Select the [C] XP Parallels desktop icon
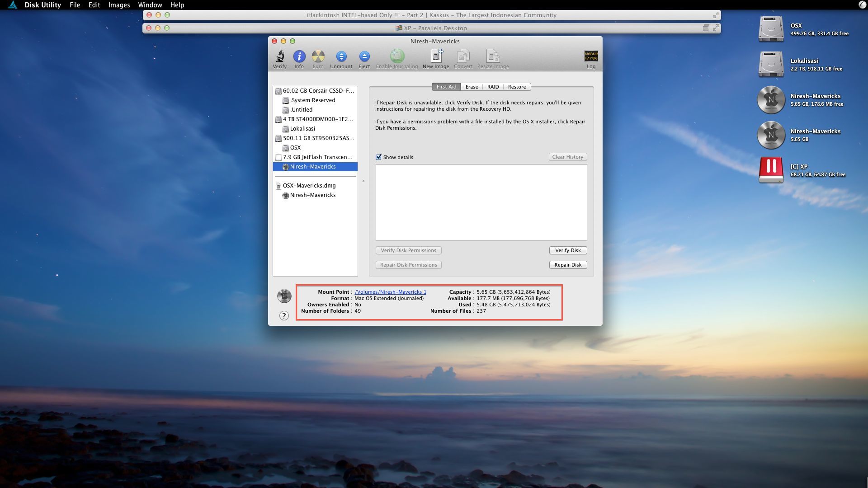868x488 pixels. tap(771, 170)
